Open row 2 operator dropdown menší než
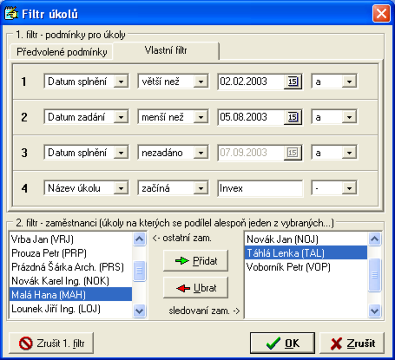The height and width of the screenshot is (360, 395). tap(201, 117)
